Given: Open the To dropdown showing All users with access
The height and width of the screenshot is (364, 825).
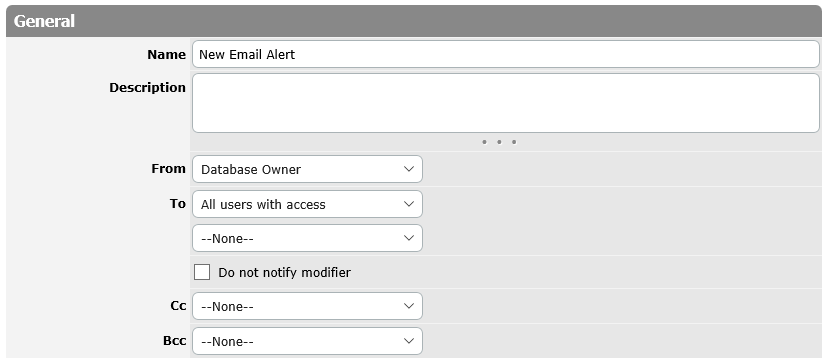Looking at the screenshot, I should [x=307, y=204].
